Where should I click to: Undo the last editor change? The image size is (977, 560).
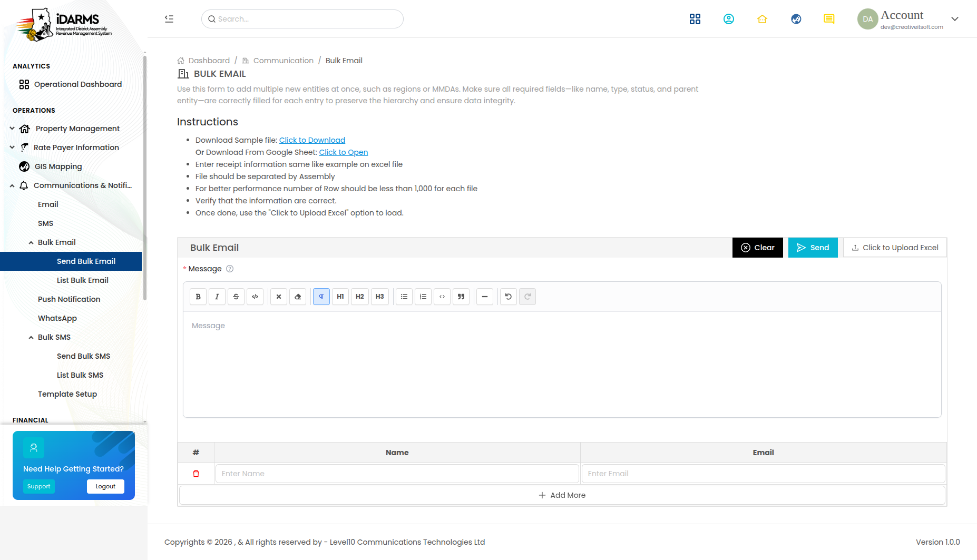(509, 297)
